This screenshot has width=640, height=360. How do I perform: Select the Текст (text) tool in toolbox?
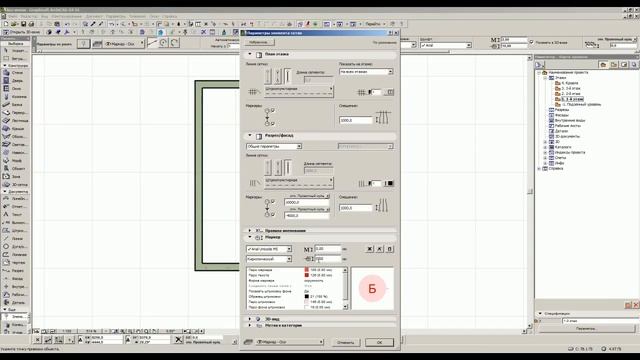[16, 214]
